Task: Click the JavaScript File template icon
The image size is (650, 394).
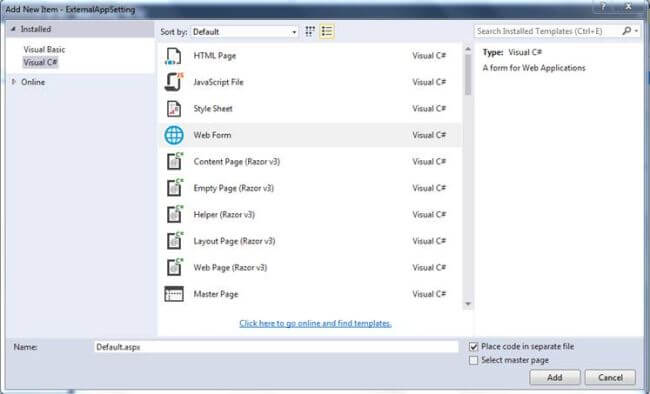Action: (174, 82)
